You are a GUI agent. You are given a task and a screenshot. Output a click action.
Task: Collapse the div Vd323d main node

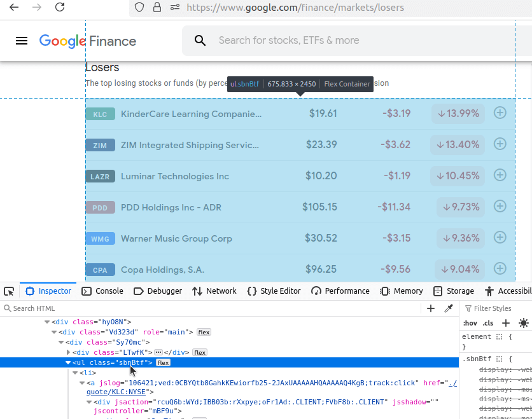(x=54, y=332)
